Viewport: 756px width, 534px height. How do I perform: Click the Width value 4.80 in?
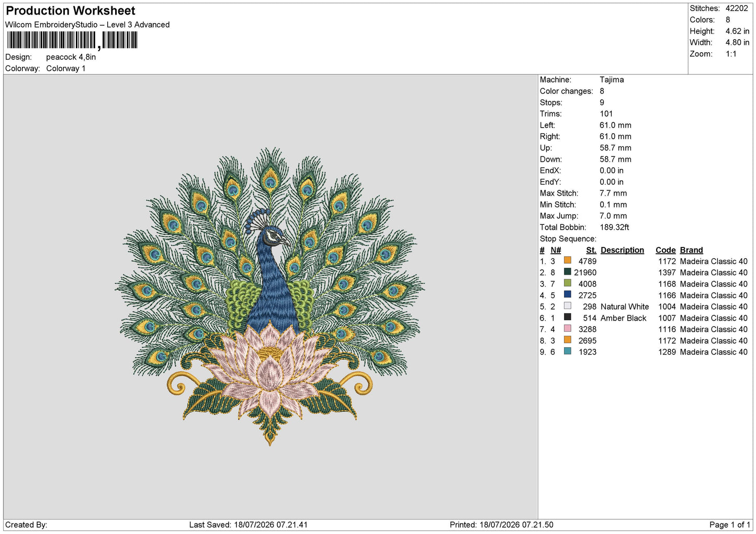[737, 42]
